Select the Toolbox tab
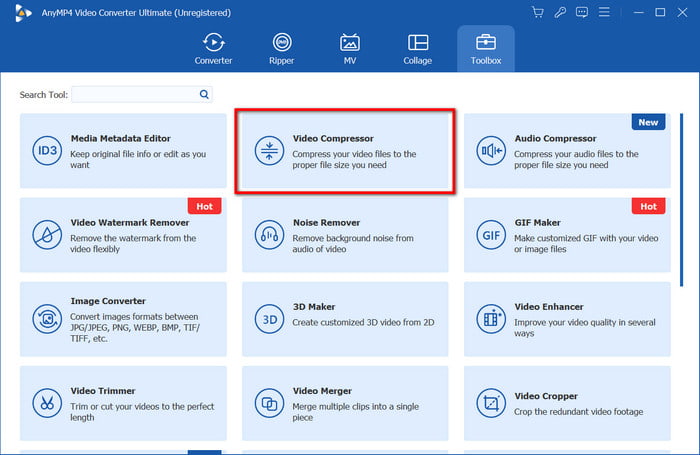 coord(486,49)
